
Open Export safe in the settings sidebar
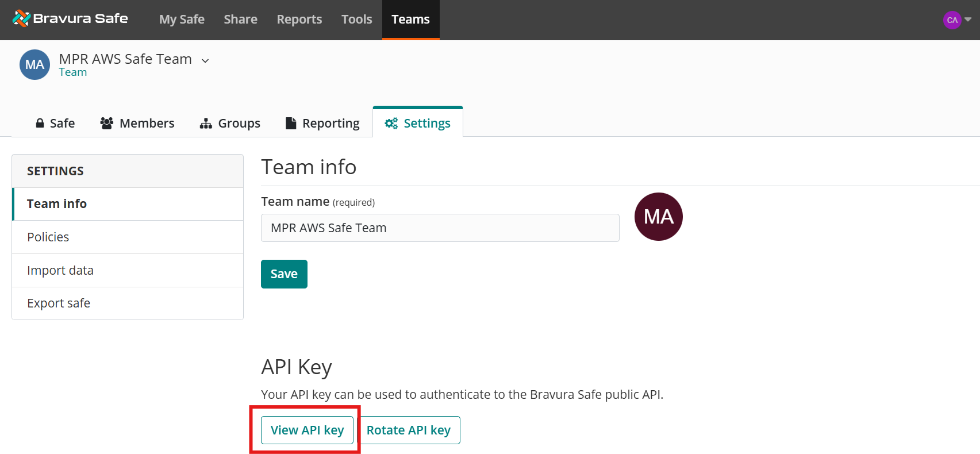point(128,303)
